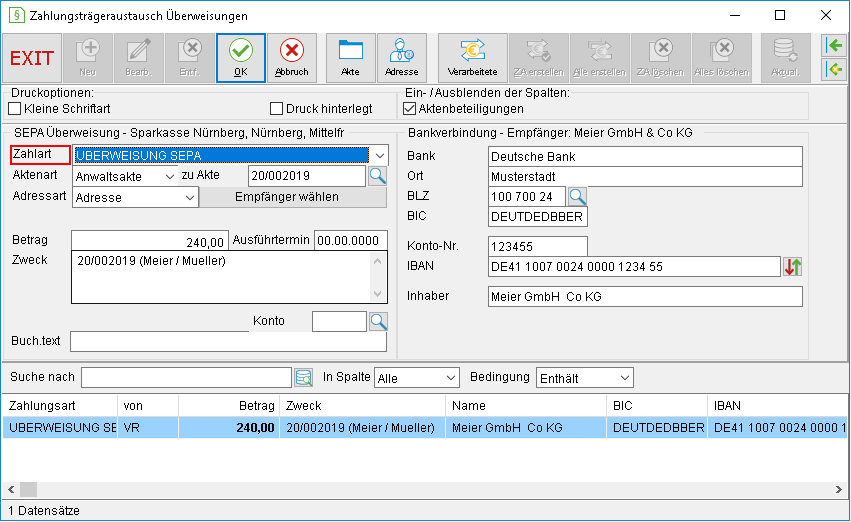Screen dimensions: 851x522
Task: Click the Akqual. database icon
Action: [x=785, y=58]
